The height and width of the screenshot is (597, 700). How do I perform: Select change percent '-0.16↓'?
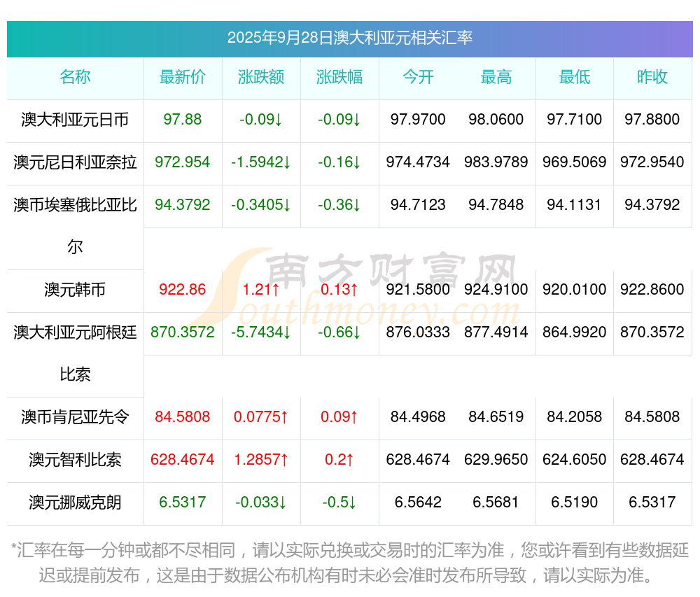pyautogui.click(x=339, y=162)
